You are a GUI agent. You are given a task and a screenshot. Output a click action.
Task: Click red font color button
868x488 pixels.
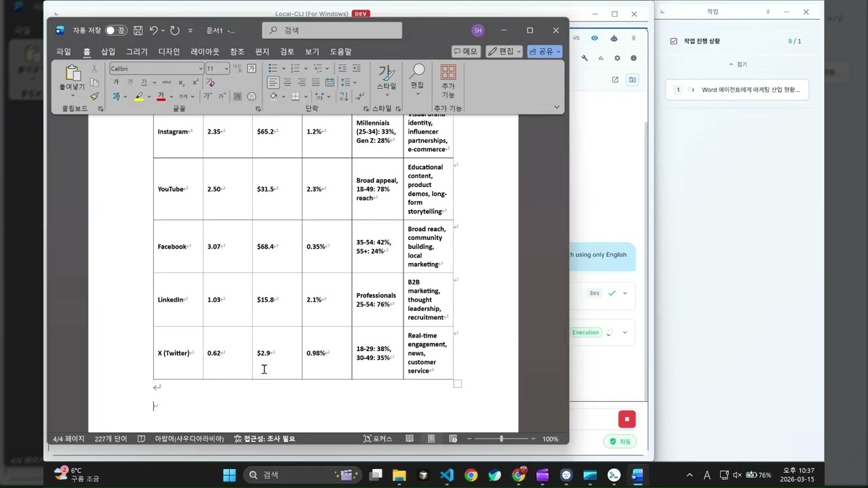click(x=161, y=96)
